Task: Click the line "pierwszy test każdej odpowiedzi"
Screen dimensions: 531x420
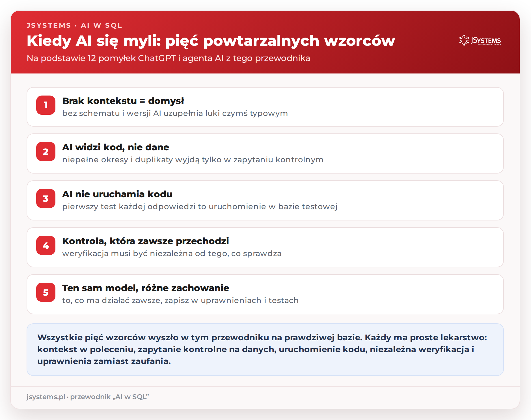Action: pyautogui.click(x=200, y=207)
